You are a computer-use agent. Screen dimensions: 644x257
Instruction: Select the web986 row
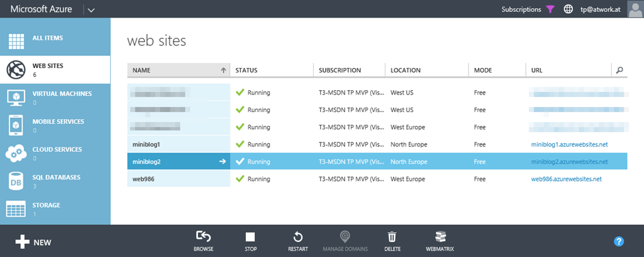[178, 179]
